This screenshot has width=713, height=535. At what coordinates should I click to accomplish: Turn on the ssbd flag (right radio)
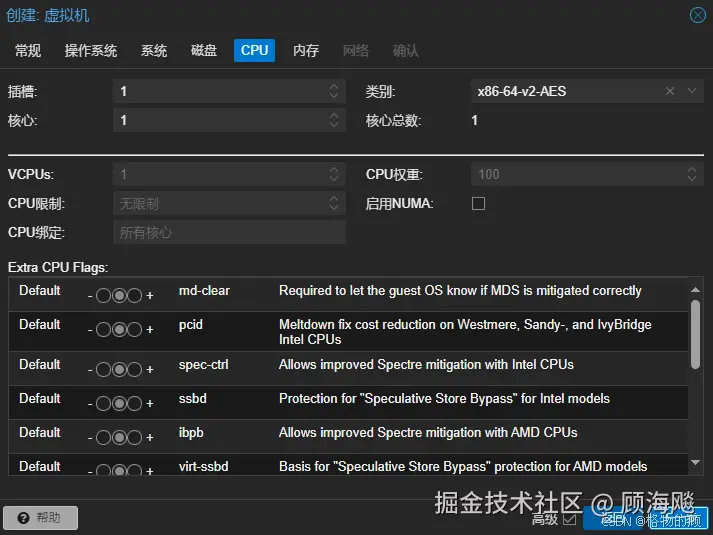(x=134, y=403)
